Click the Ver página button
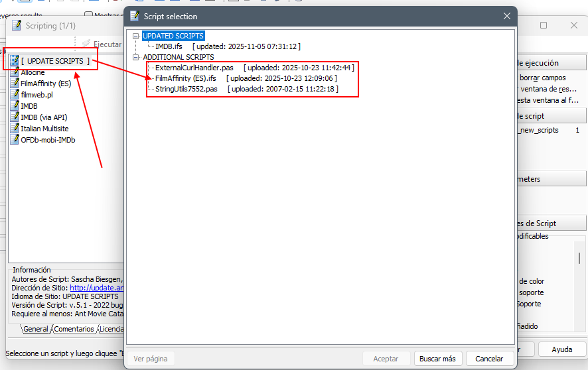The width and height of the screenshot is (588, 370). tap(151, 359)
